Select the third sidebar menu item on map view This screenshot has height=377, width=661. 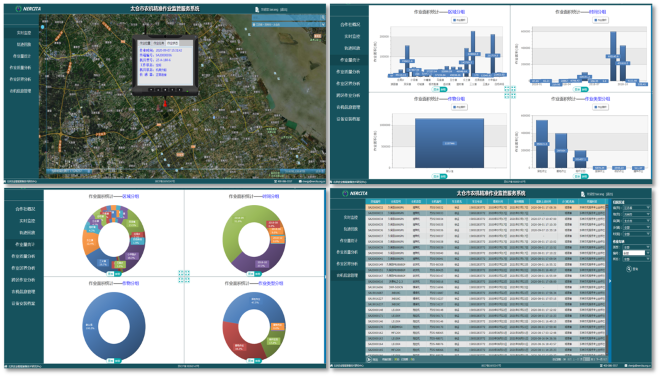tap(21, 56)
